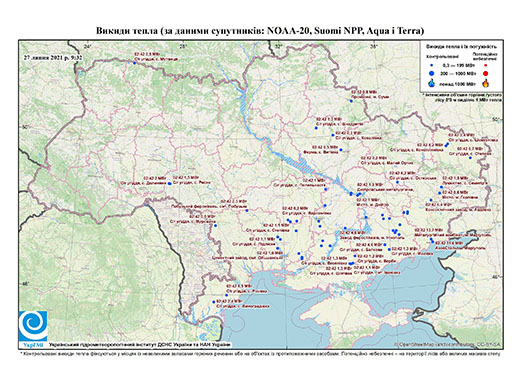Click the map title mentioning NOAA-20
The image size is (520, 368).
[x=260, y=31]
